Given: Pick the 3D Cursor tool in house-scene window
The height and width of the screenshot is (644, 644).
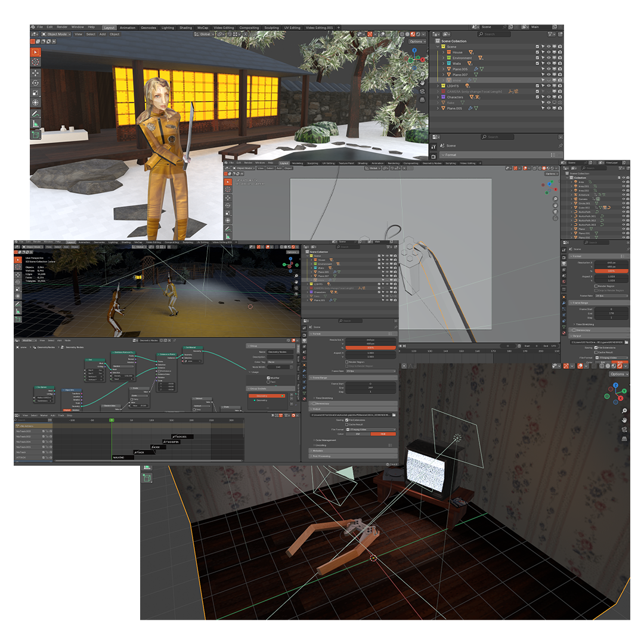Looking at the screenshot, I should point(36,62).
